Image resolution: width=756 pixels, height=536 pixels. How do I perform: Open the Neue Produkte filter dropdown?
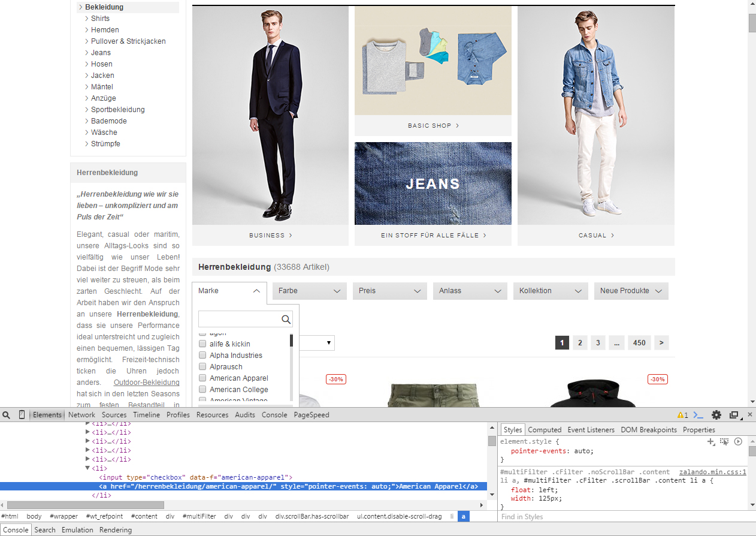(631, 291)
